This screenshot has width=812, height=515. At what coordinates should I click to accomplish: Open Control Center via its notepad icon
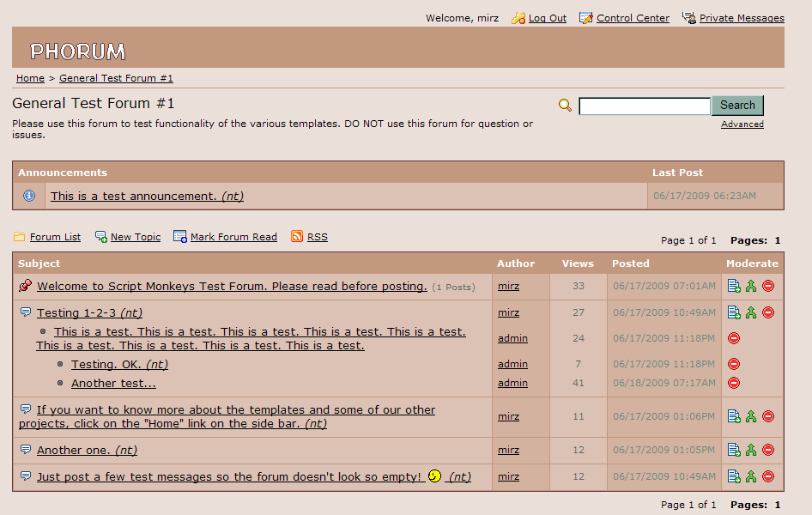coord(585,18)
